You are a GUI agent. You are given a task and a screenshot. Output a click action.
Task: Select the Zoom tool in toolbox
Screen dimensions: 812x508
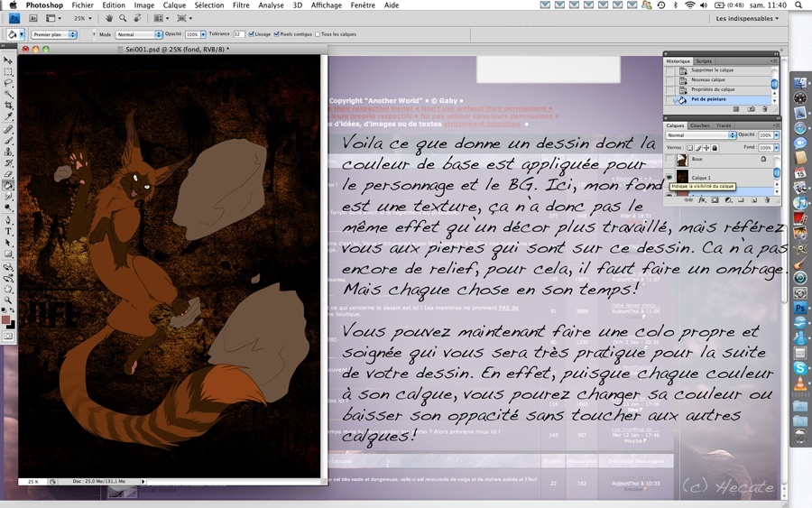pos(8,300)
